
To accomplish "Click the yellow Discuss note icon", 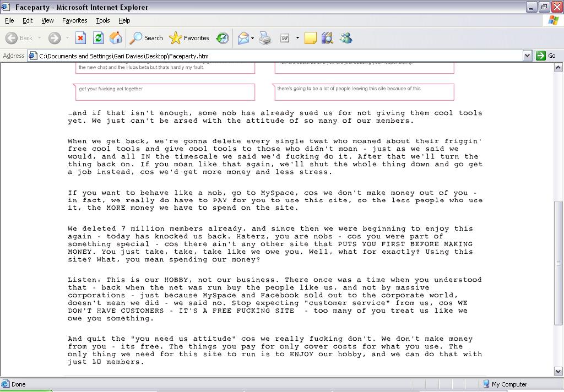I will click(x=310, y=38).
